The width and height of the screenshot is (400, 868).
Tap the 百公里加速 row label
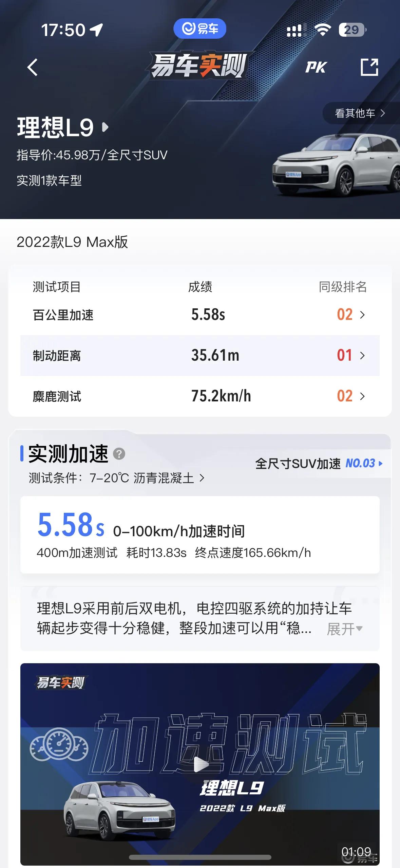pyautogui.click(x=63, y=315)
